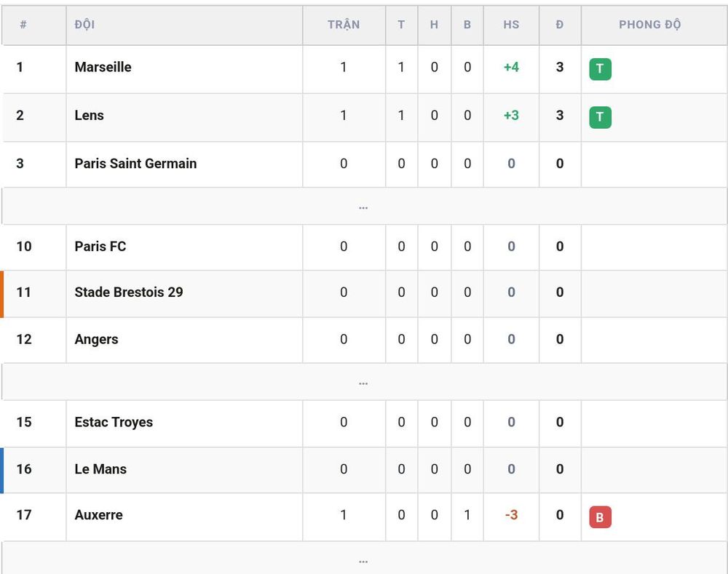Screen dimensions: 728x574
Task: Select the Le Mans team name
Action: [x=100, y=469]
